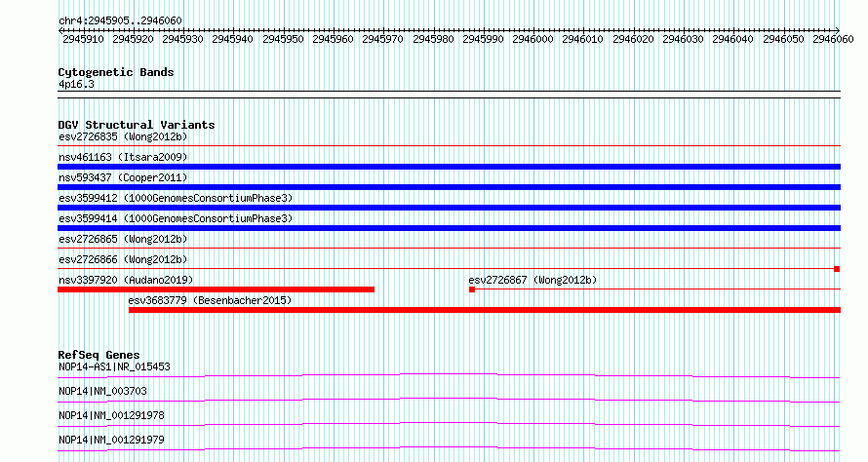Click ruler position 2946000
The image size is (868, 462).
click(533, 39)
